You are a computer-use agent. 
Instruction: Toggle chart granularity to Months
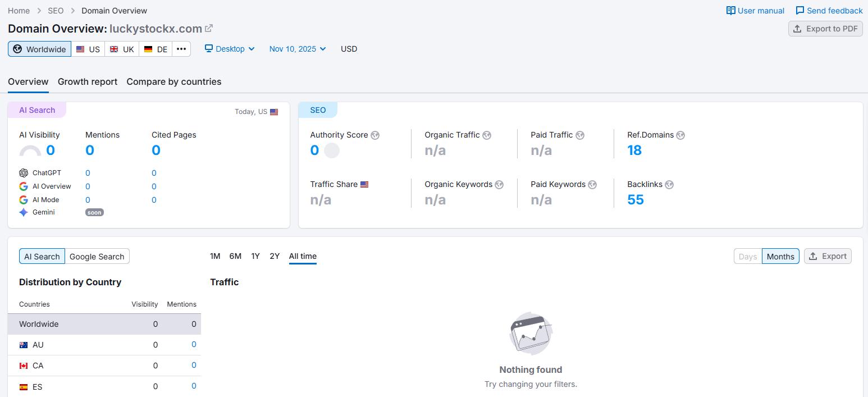[x=780, y=256]
